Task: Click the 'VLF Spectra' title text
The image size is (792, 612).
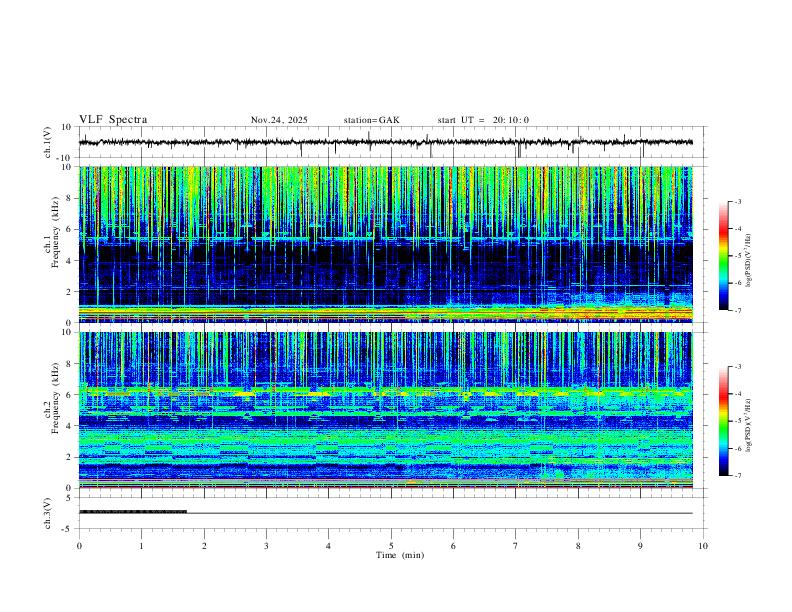Action: coord(113,120)
